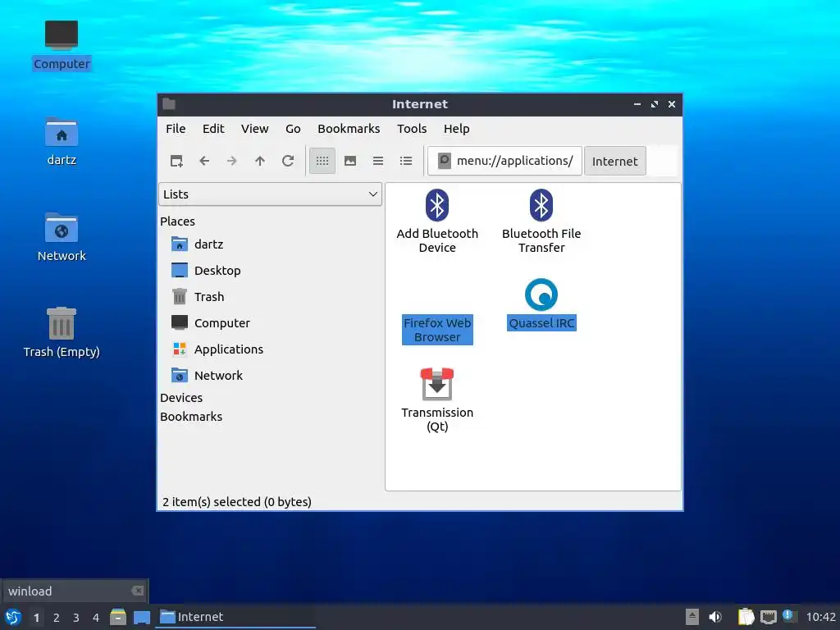This screenshot has height=630, width=840.
Task: Go back using the left arrow
Action: tap(204, 161)
